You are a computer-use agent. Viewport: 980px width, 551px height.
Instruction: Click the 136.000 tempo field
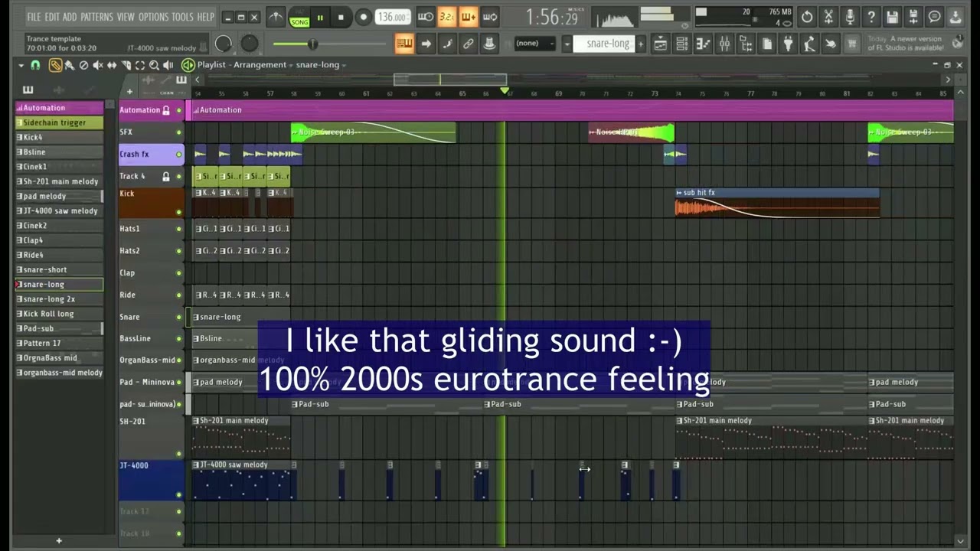(393, 17)
